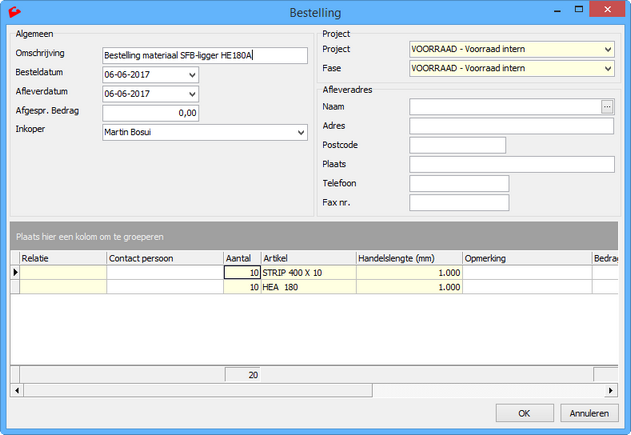Click the current row indicator arrow
The height and width of the screenshot is (435, 631).
point(15,272)
